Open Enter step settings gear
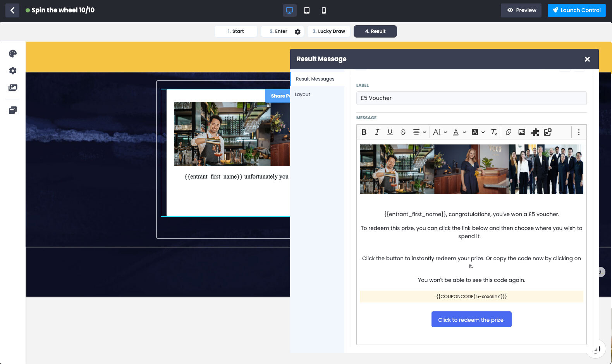 point(297,32)
